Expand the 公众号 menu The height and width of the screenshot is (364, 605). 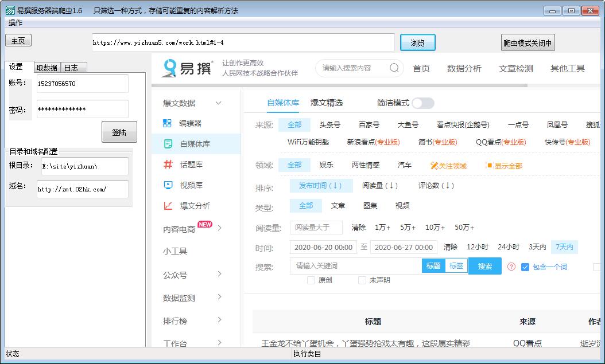pos(219,274)
